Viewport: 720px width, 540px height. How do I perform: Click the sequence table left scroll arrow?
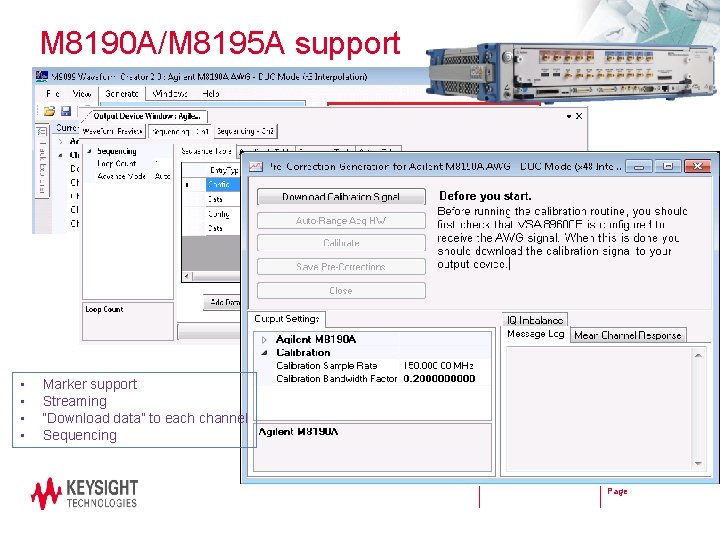tap(186, 276)
